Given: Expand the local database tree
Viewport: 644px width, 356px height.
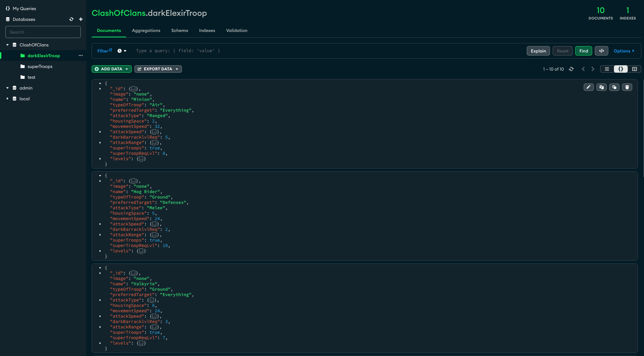Looking at the screenshot, I should tap(7, 99).
